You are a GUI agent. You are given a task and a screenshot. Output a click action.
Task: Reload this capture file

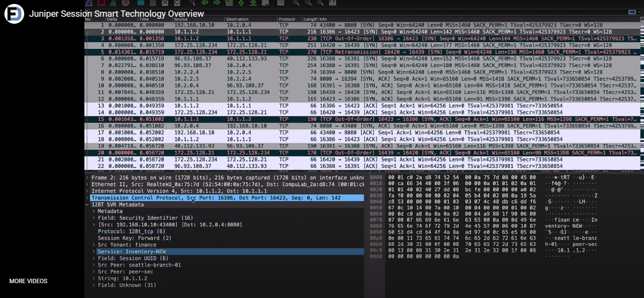176,3
